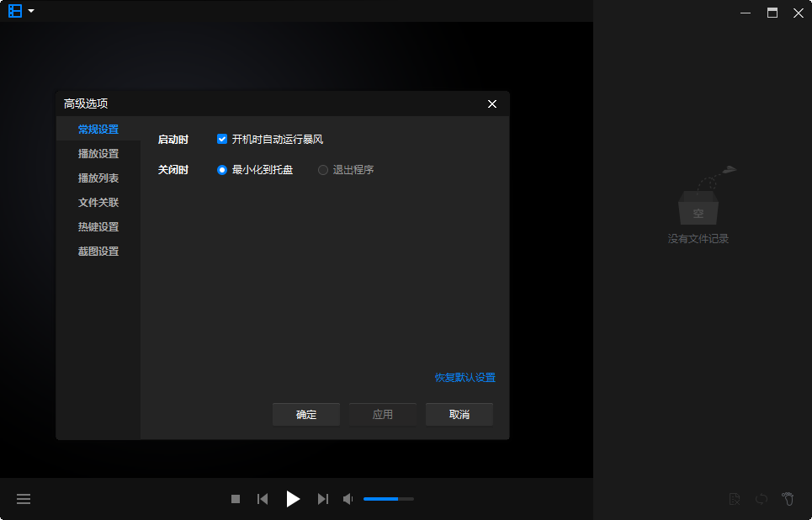Click the footprint history icon
Image resolution: width=812 pixels, height=520 pixels.
click(788, 499)
